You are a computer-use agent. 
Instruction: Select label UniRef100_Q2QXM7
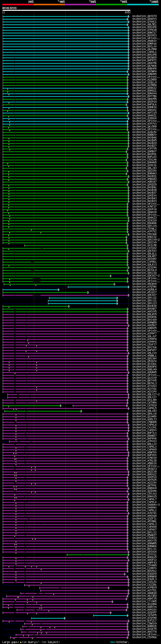144,613
